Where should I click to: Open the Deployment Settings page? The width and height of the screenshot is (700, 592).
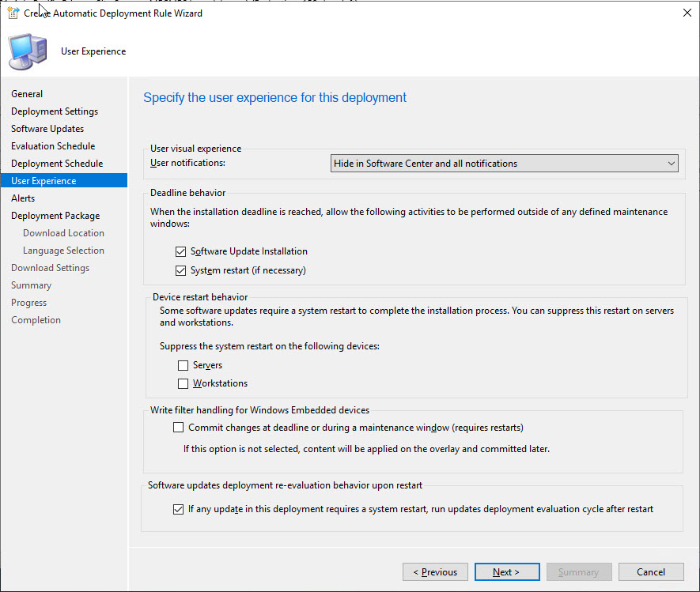pos(55,111)
